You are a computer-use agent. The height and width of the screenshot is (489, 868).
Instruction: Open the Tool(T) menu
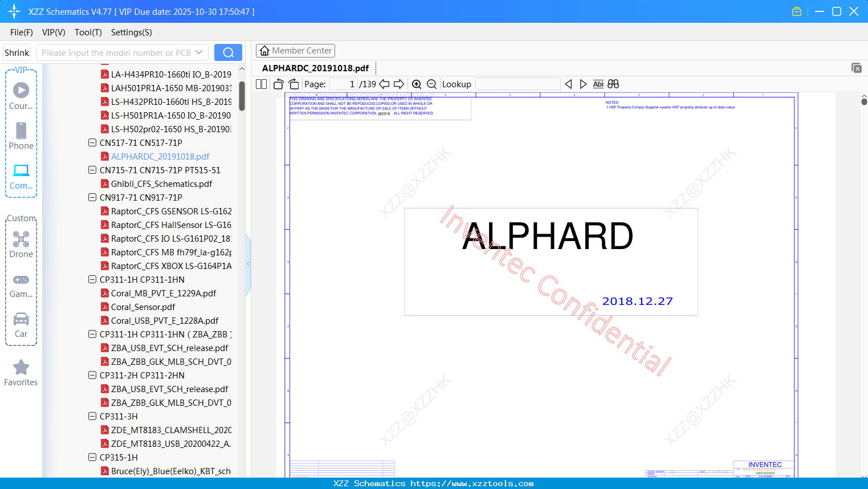(x=88, y=32)
